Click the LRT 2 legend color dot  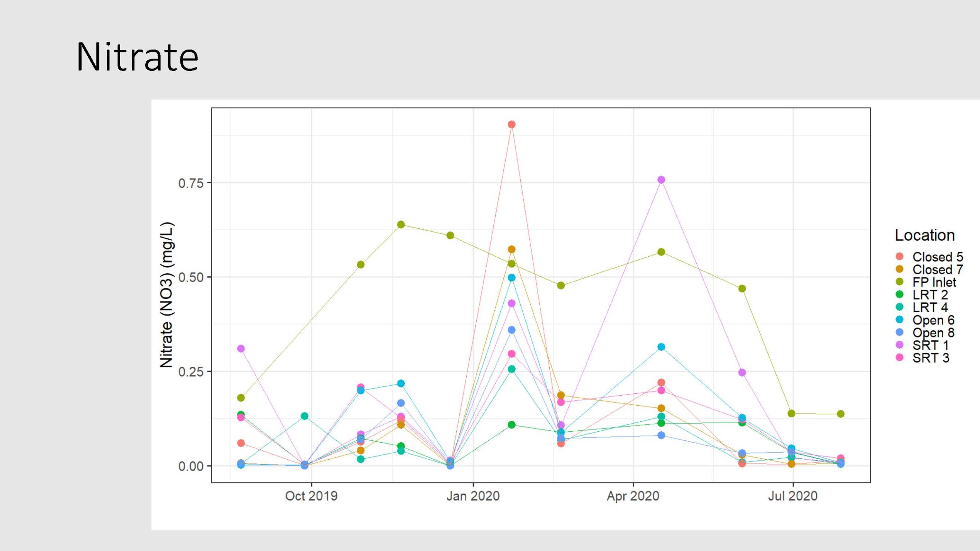tap(900, 294)
